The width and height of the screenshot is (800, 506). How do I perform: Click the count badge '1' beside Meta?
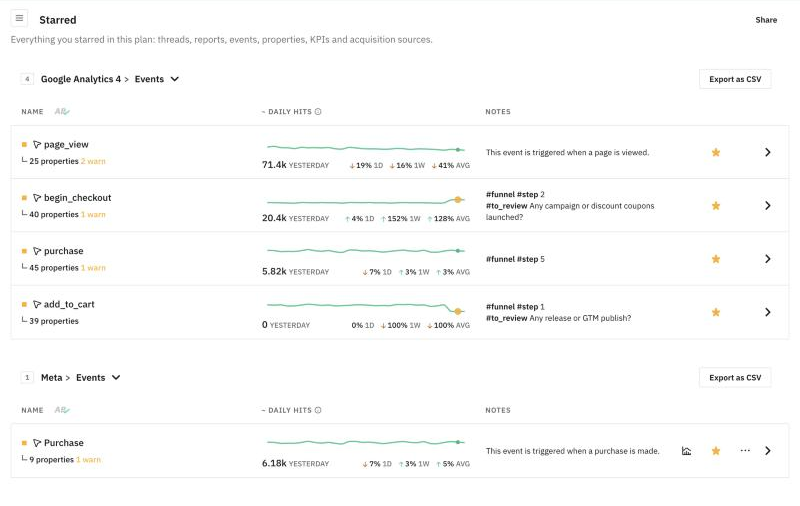click(x=27, y=377)
